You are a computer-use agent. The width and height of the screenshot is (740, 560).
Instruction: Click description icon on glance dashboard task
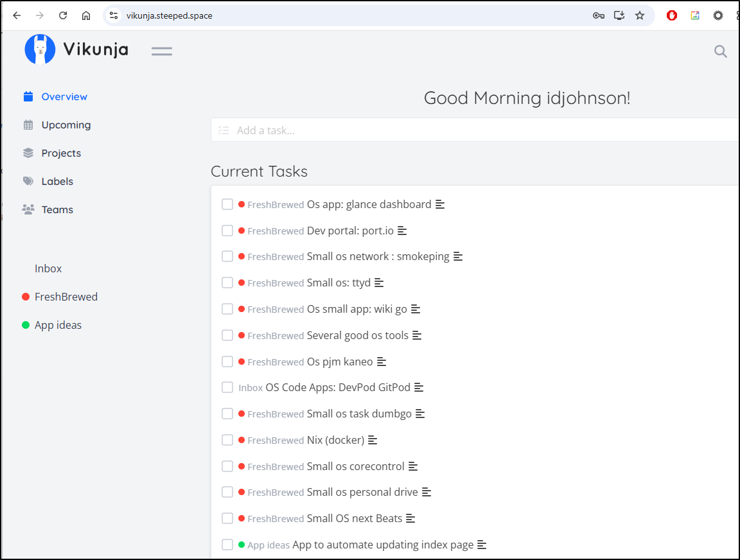tap(440, 204)
